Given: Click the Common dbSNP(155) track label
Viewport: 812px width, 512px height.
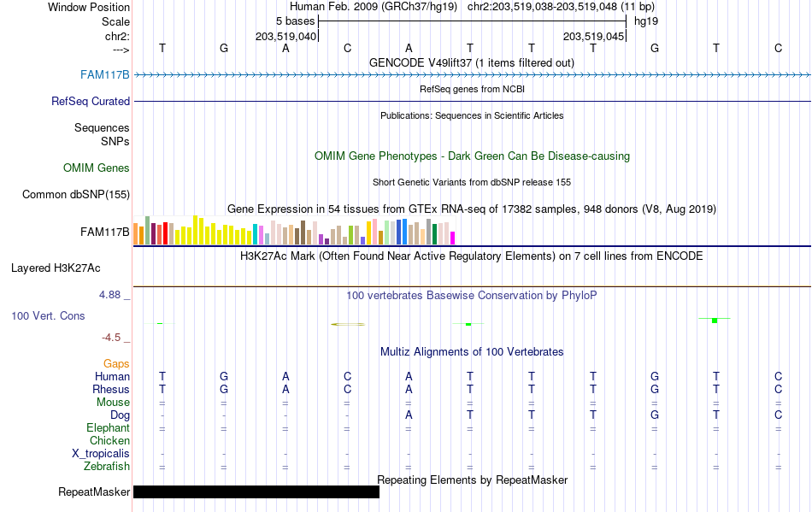Looking at the screenshot, I should [x=75, y=195].
